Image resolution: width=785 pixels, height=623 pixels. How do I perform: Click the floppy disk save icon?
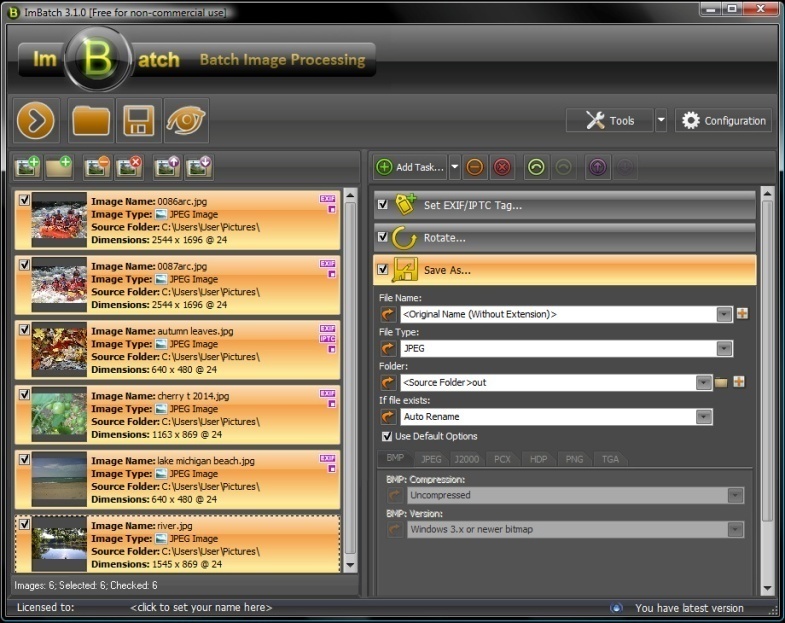pyautogui.click(x=137, y=121)
